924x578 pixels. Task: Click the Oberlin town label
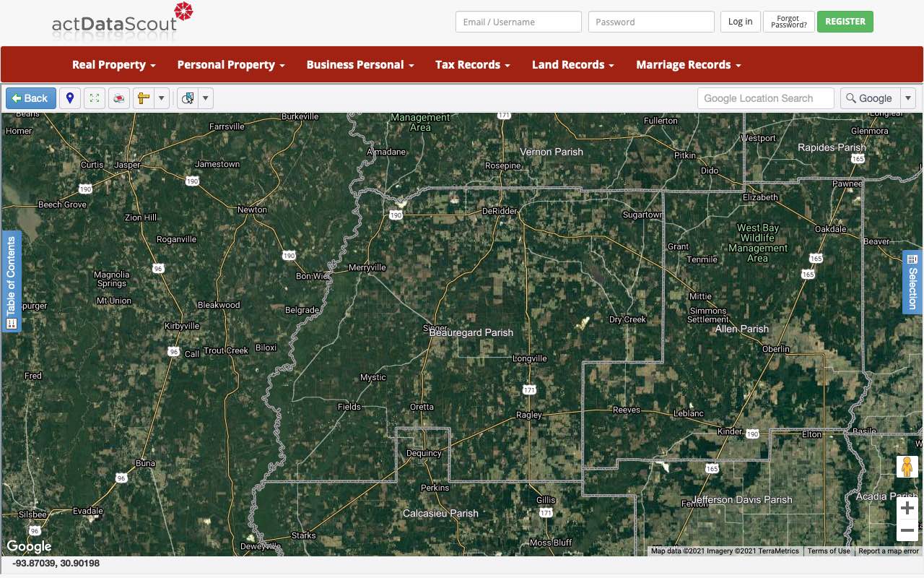(x=776, y=349)
